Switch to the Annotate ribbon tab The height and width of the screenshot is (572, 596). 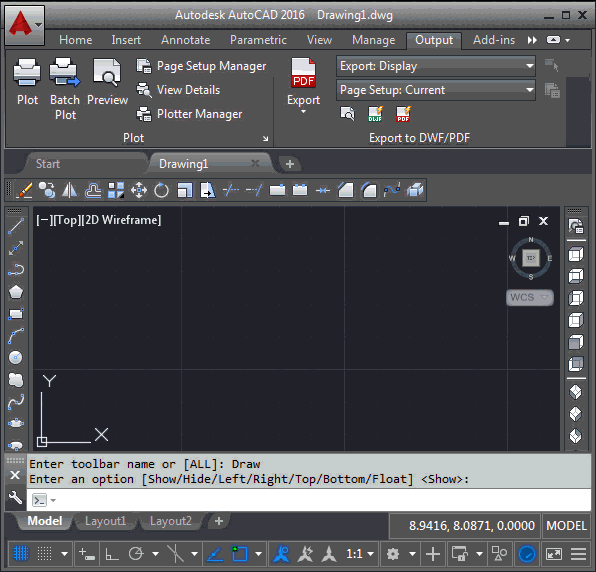pos(185,40)
